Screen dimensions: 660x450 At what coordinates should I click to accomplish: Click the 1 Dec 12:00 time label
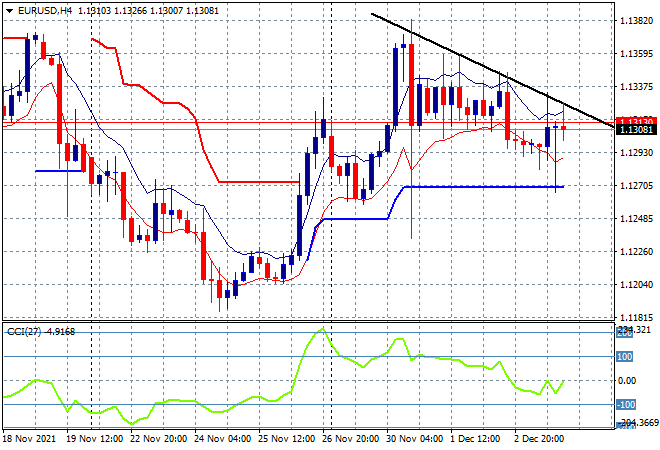tap(475, 439)
